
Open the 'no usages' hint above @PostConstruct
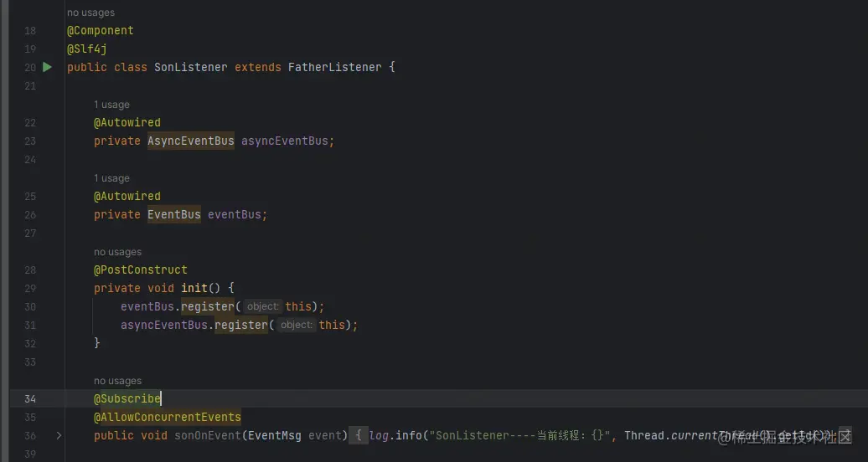(x=117, y=252)
